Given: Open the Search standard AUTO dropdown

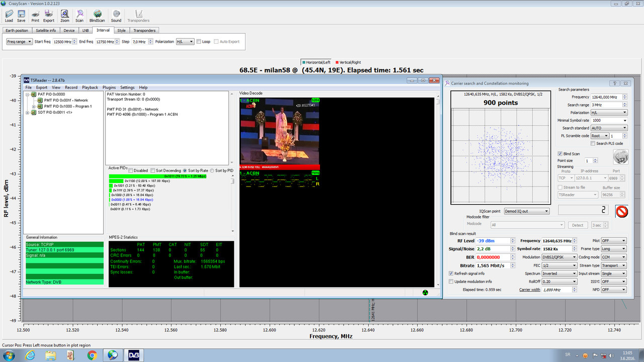Looking at the screenshot, I should click(609, 128).
